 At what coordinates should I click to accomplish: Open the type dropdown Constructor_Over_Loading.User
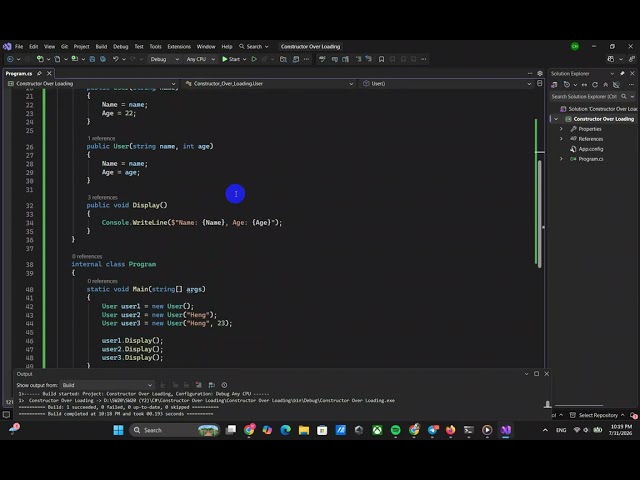click(269, 84)
